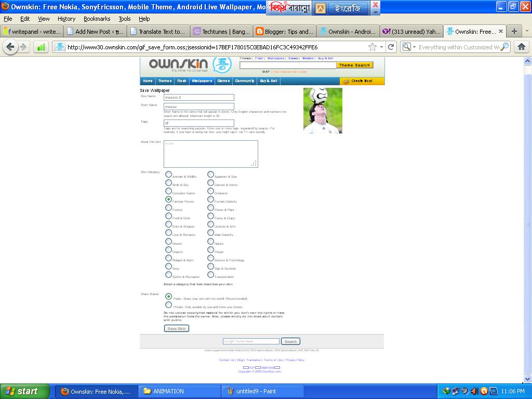Viewport: 532px width, 399px height.
Task: Click the Theme Search button
Action: [x=354, y=65]
